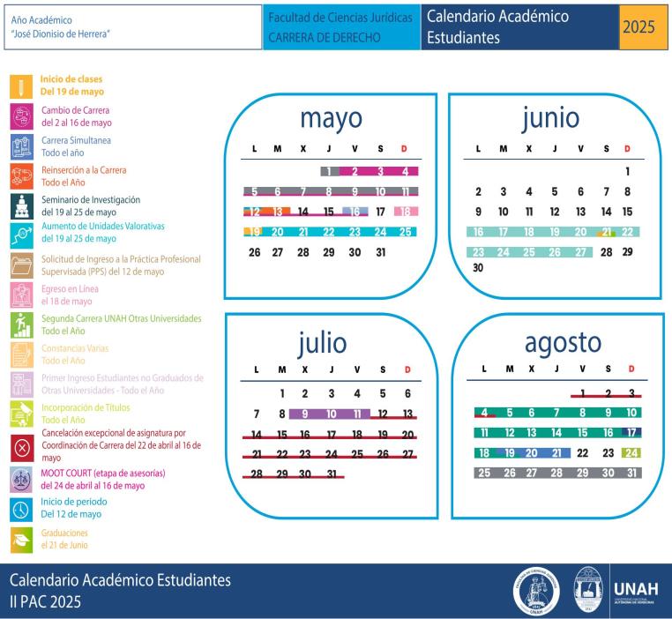Click the Año Académico José Dionisio de Herrera box

pos(133,27)
